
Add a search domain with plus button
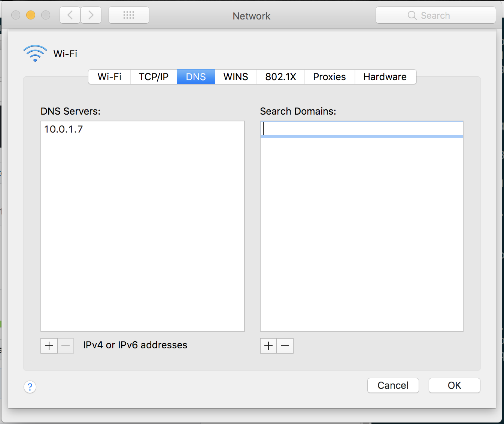[x=268, y=346]
